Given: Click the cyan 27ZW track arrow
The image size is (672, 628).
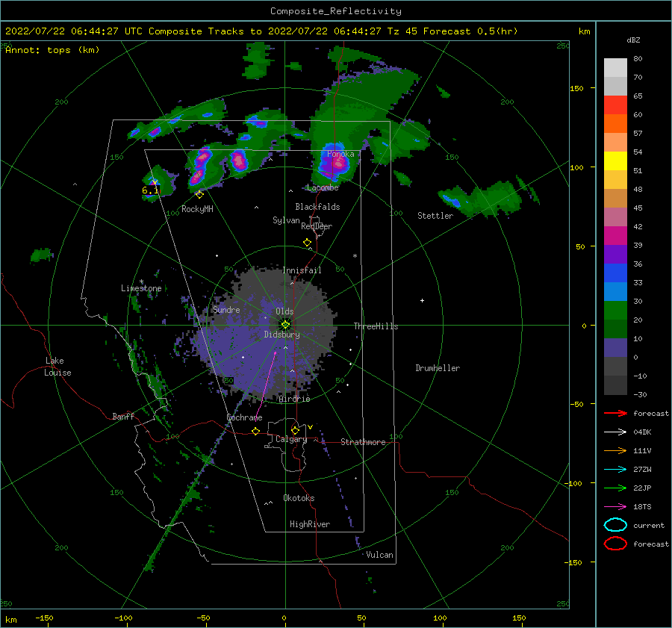Looking at the screenshot, I should pos(615,470).
